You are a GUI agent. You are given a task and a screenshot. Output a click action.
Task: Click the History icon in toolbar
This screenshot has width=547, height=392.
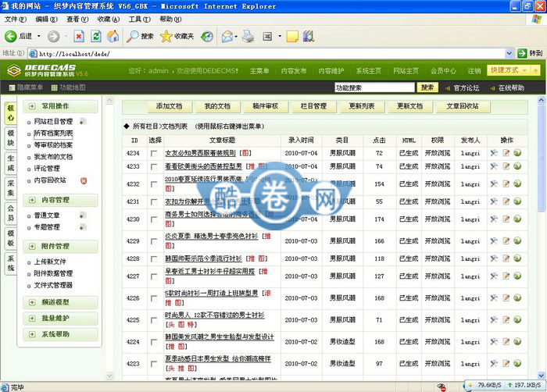207,36
